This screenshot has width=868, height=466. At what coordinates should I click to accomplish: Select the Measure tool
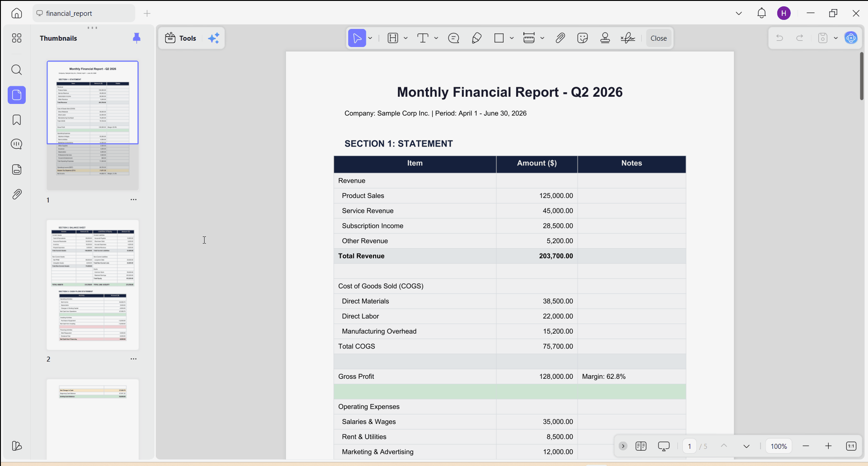(x=529, y=38)
